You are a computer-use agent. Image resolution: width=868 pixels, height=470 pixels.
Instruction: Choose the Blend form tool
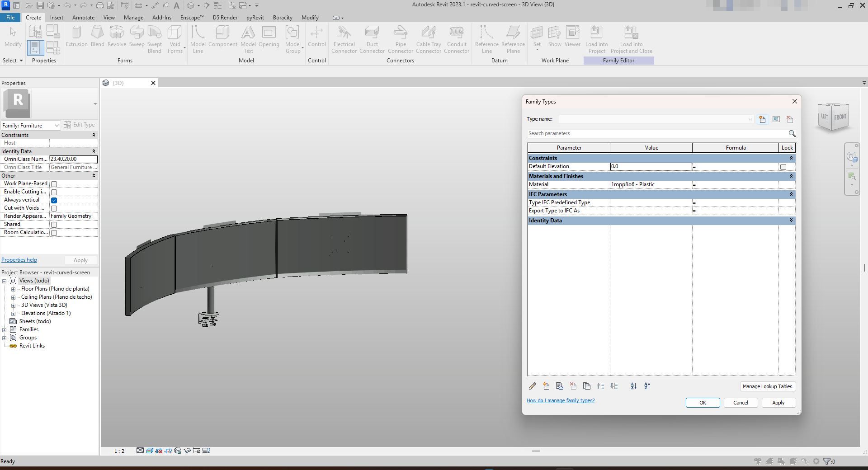pyautogui.click(x=97, y=36)
